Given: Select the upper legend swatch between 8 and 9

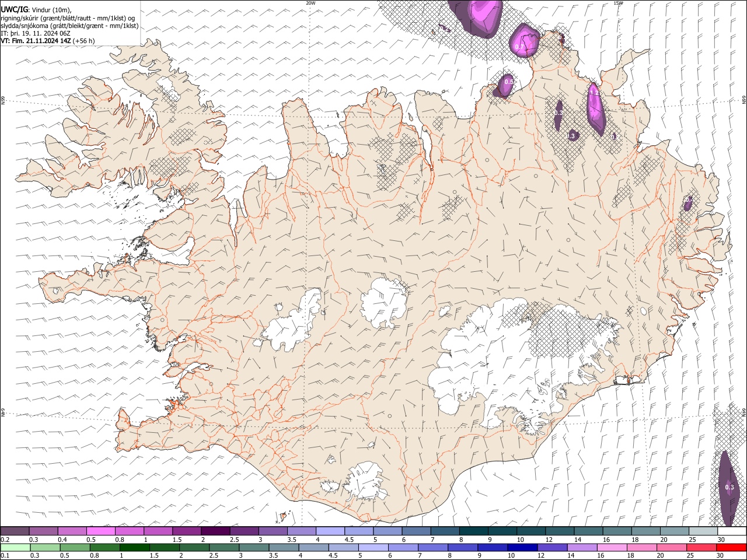Looking at the screenshot, I should 473,531.
